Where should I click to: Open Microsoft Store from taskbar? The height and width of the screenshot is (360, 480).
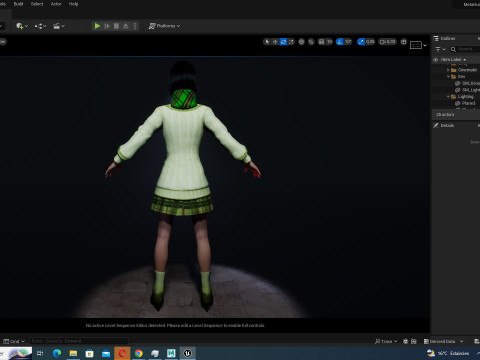pyautogui.click(x=89, y=353)
